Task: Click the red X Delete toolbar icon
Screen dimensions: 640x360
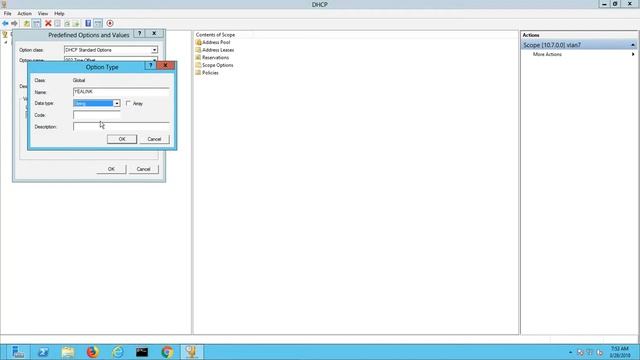Action: 48,23
